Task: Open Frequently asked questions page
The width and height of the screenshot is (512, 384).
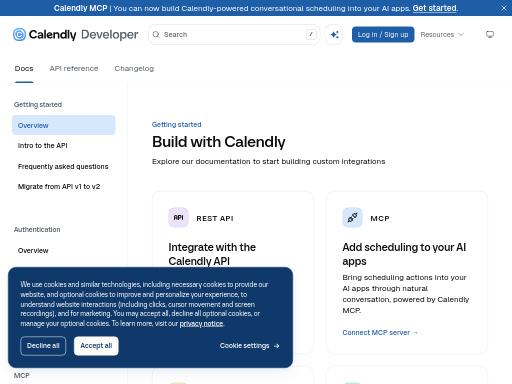Action: (63, 166)
